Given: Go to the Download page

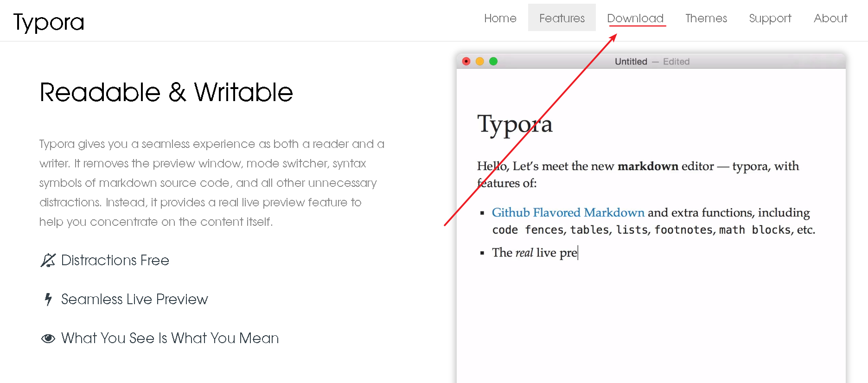Looking at the screenshot, I should click(635, 18).
